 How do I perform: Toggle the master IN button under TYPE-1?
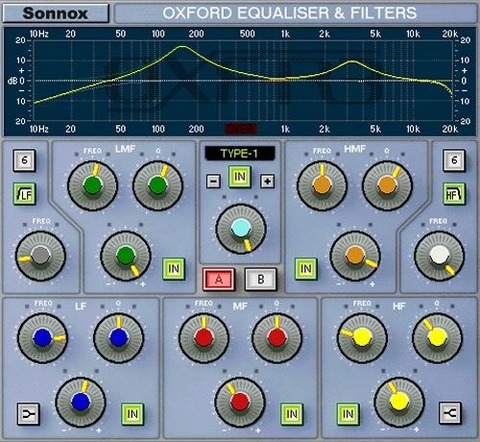click(x=240, y=177)
